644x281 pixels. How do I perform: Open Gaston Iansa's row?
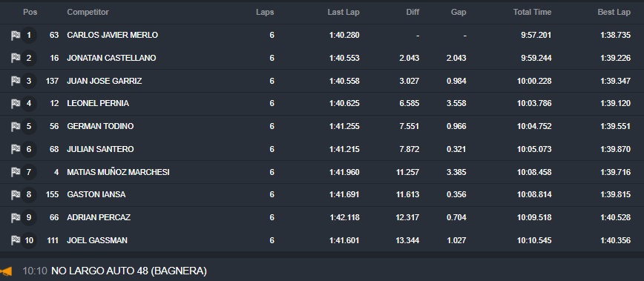tap(322, 195)
